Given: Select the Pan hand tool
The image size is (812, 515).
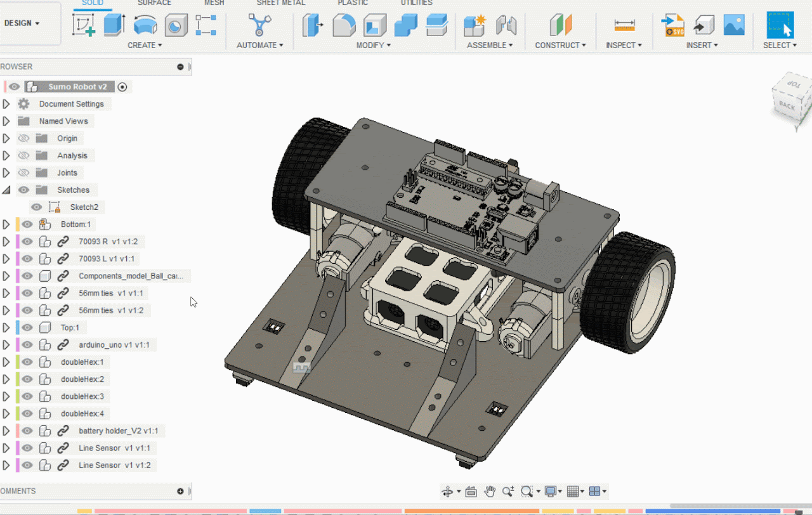Looking at the screenshot, I should [490, 492].
